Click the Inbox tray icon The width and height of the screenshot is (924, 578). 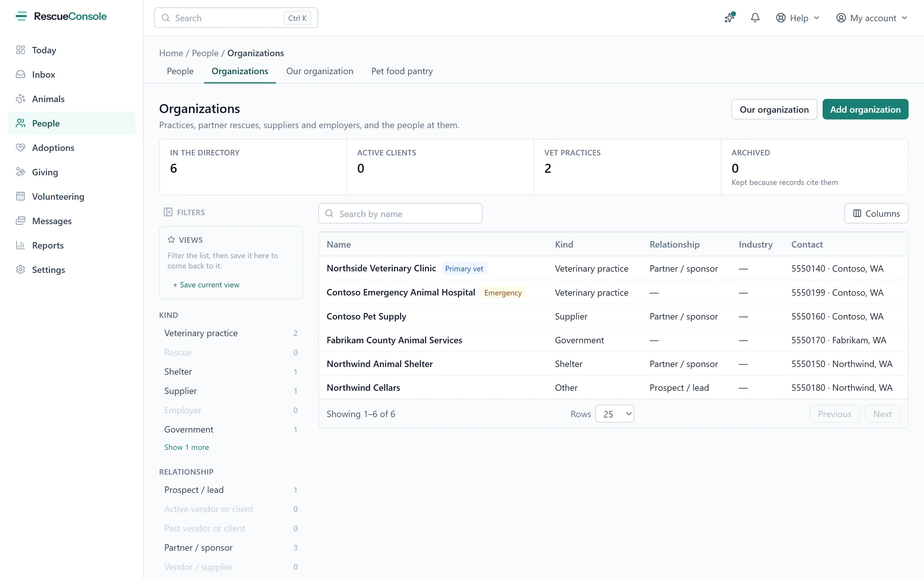click(21, 74)
